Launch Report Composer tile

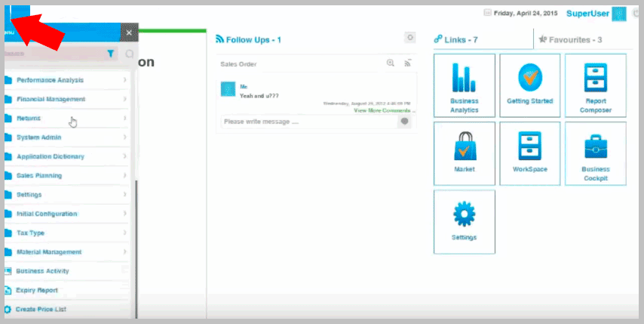[595, 85]
